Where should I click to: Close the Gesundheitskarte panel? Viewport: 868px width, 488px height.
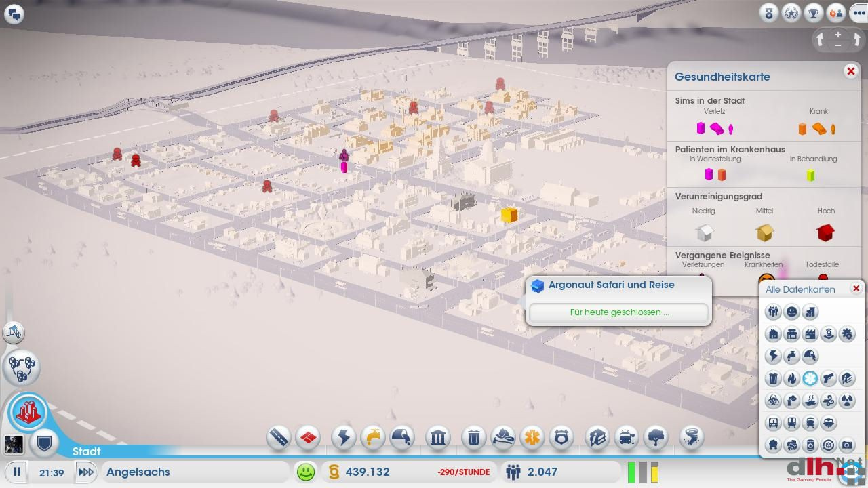click(x=850, y=71)
